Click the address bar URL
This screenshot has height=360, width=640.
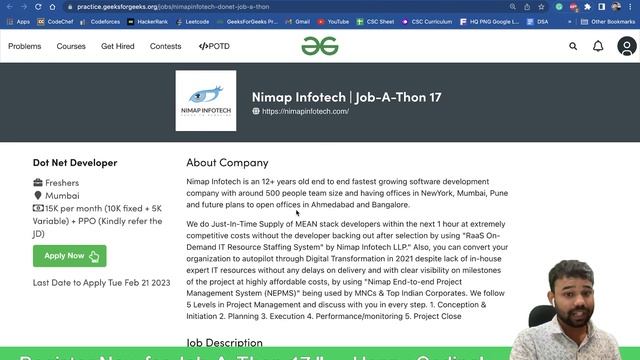point(173,7)
